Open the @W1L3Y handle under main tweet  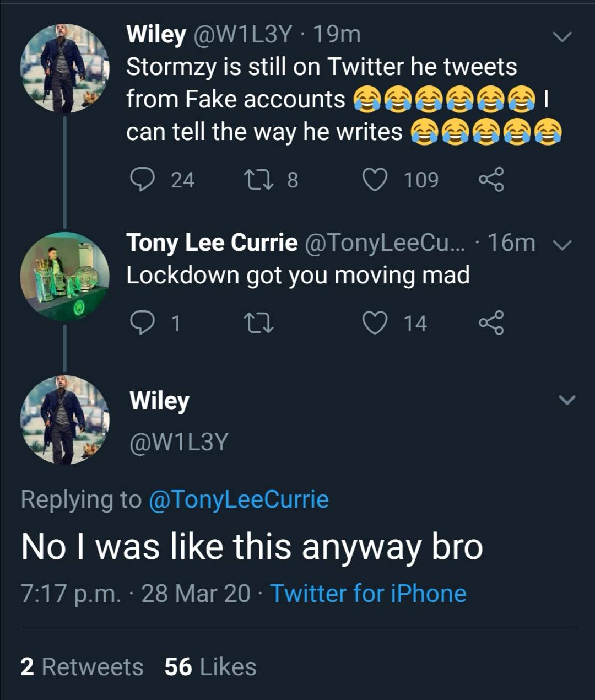coord(178,441)
